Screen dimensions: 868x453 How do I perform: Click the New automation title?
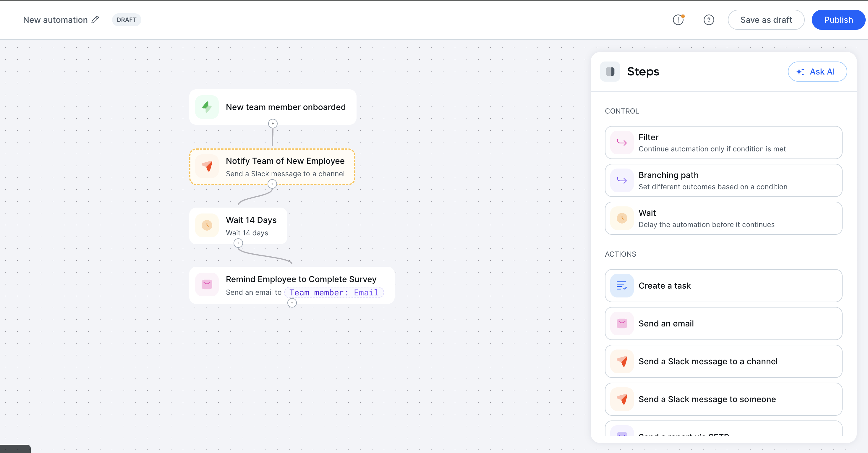(55, 20)
